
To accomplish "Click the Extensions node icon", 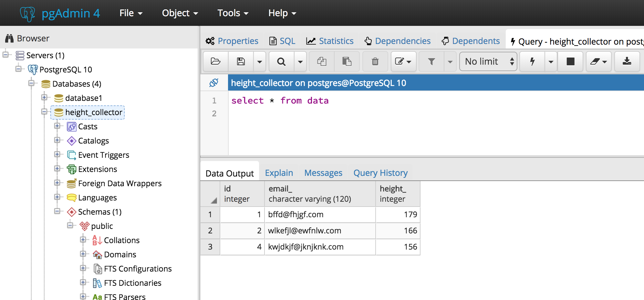I will tap(71, 169).
